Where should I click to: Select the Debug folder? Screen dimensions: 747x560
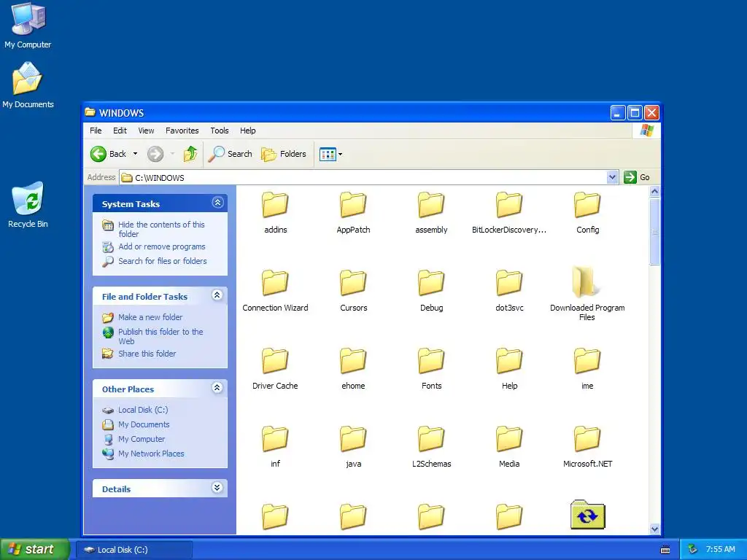click(x=431, y=290)
